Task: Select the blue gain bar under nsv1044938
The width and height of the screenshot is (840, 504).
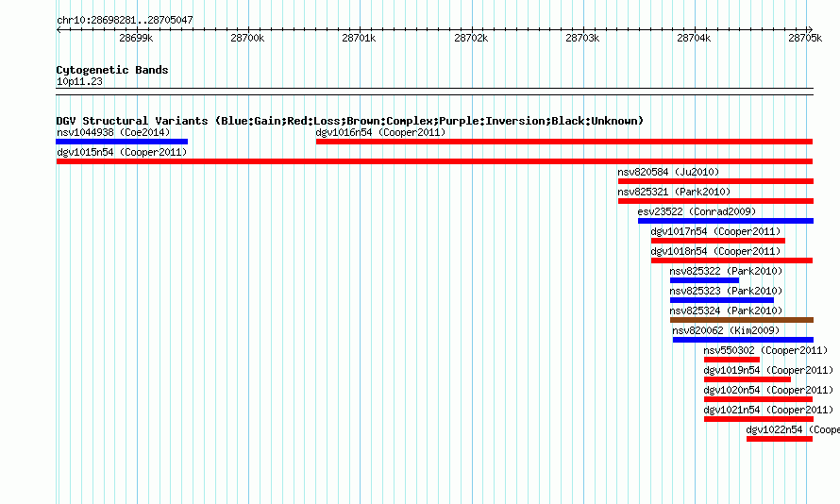Action: [122, 142]
